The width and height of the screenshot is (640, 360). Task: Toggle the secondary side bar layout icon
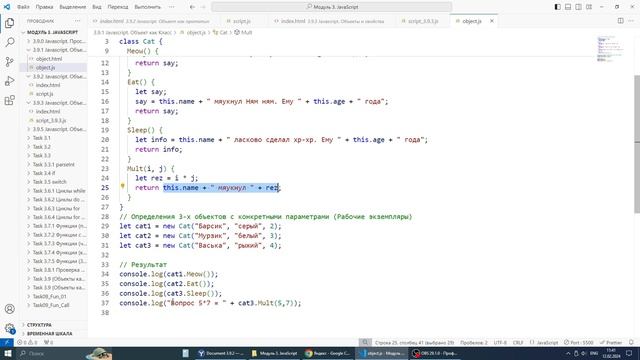[578, 7]
